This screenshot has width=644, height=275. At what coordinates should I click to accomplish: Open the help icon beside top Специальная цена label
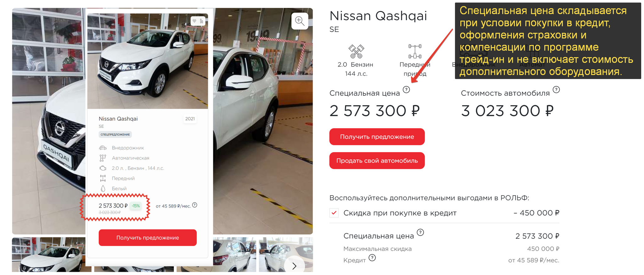pyautogui.click(x=406, y=89)
